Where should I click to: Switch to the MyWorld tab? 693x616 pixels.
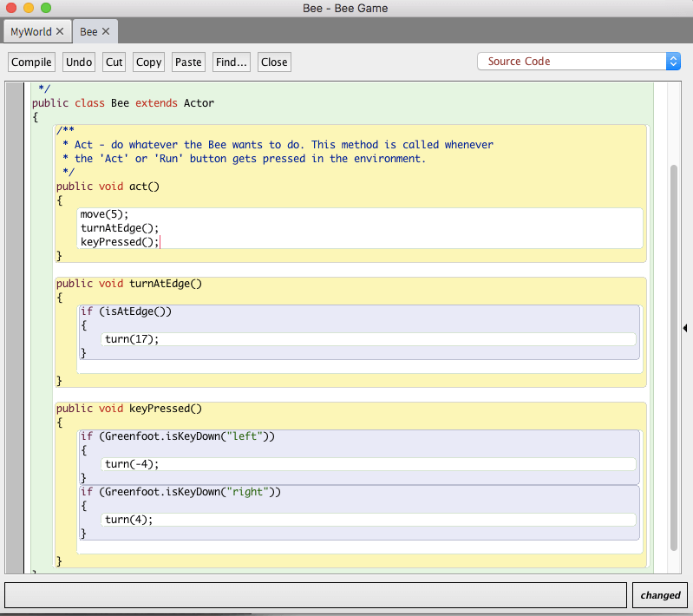point(31,32)
